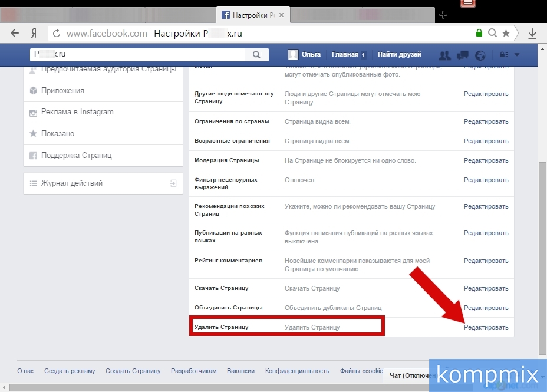The image size is (547, 392).
Task: Open Создать рекламу footer link
Action: pos(70,371)
